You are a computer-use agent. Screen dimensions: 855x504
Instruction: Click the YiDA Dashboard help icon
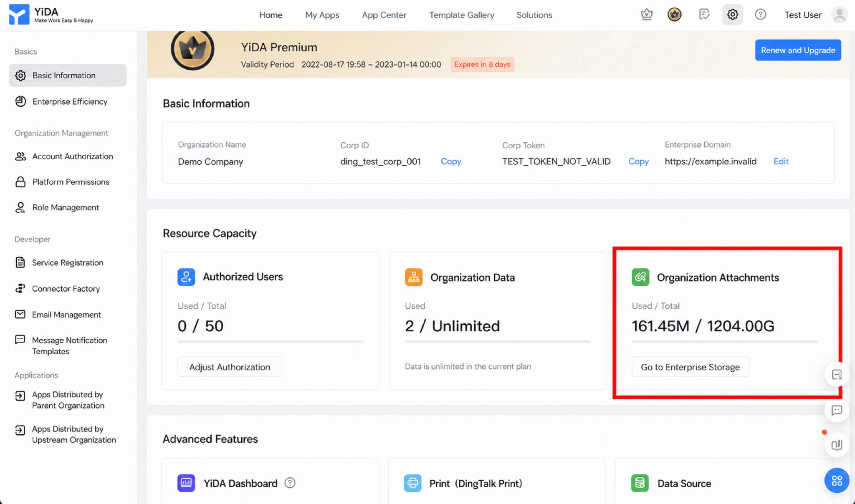[x=290, y=483]
